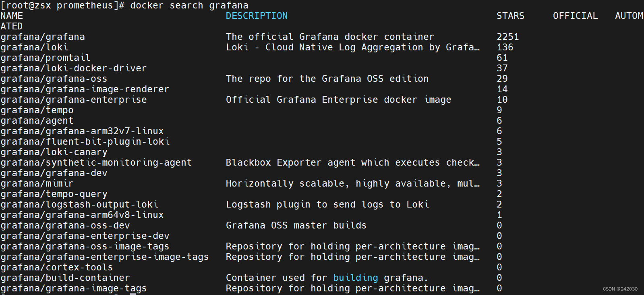Click the grafana/grafana-oss-image-tags name
Screen dimensions: 644x295
point(85,247)
